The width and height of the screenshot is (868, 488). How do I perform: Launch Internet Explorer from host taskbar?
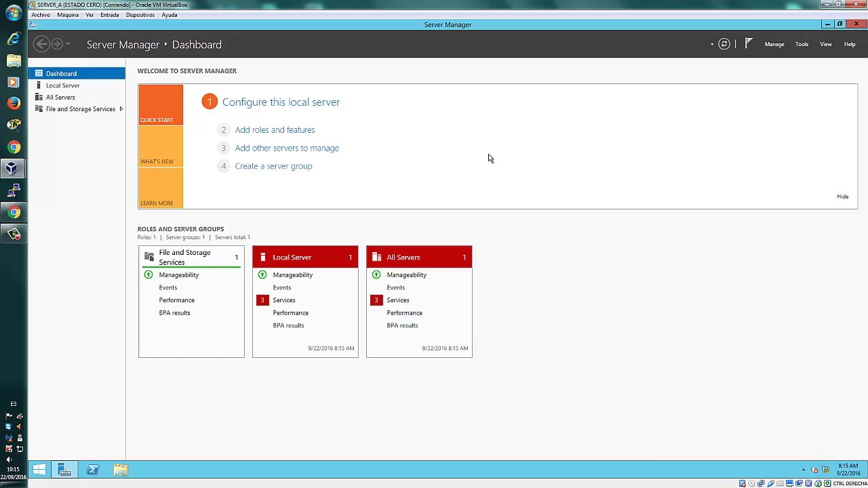pos(14,39)
